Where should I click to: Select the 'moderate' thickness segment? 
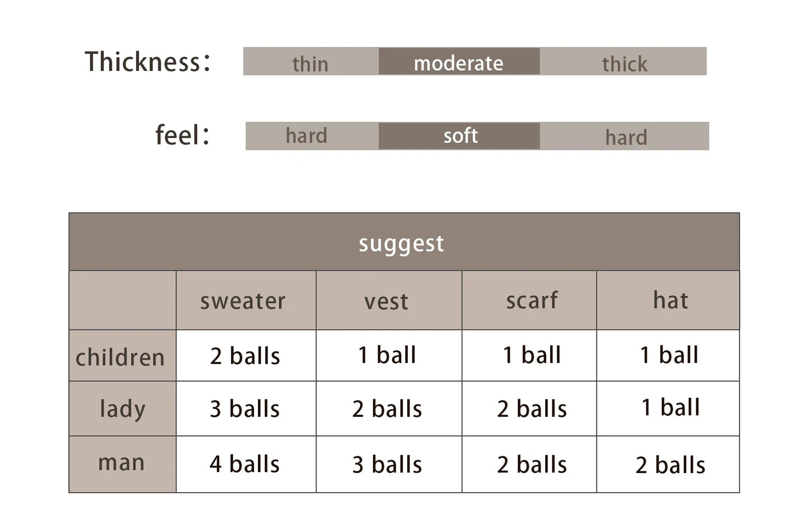point(459,61)
